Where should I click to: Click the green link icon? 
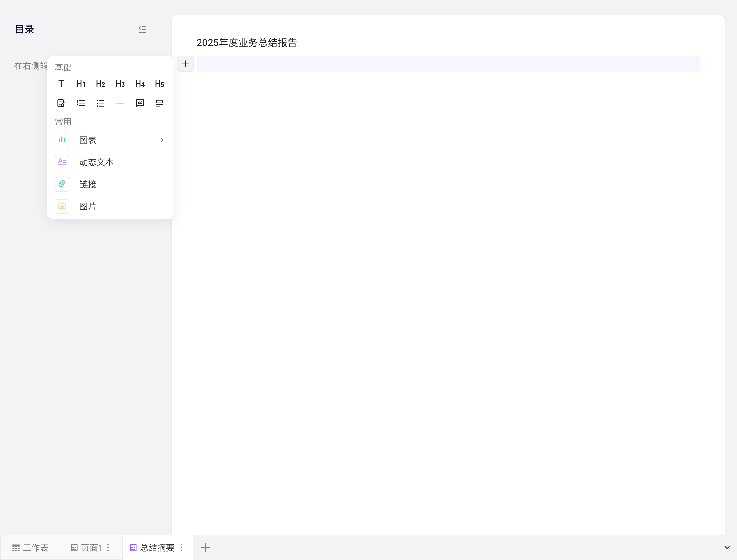tap(62, 184)
